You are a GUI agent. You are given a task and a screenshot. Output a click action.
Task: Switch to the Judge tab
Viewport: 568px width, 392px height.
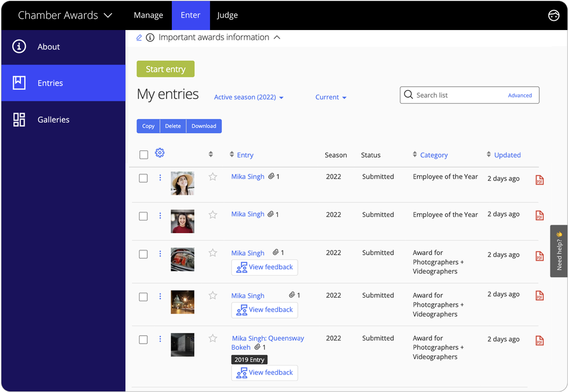tap(227, 15)
